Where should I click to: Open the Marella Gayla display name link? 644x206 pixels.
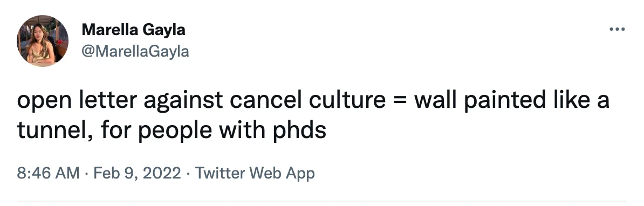click(x=133, y=30)
